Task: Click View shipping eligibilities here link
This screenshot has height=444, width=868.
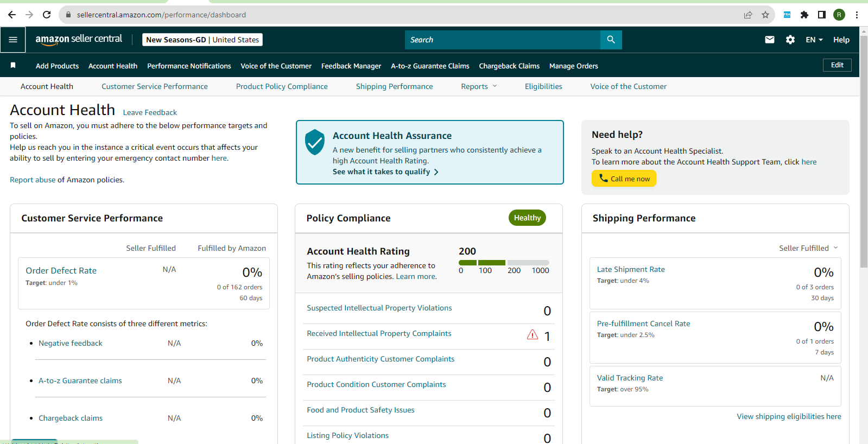Action: point(789,416)
